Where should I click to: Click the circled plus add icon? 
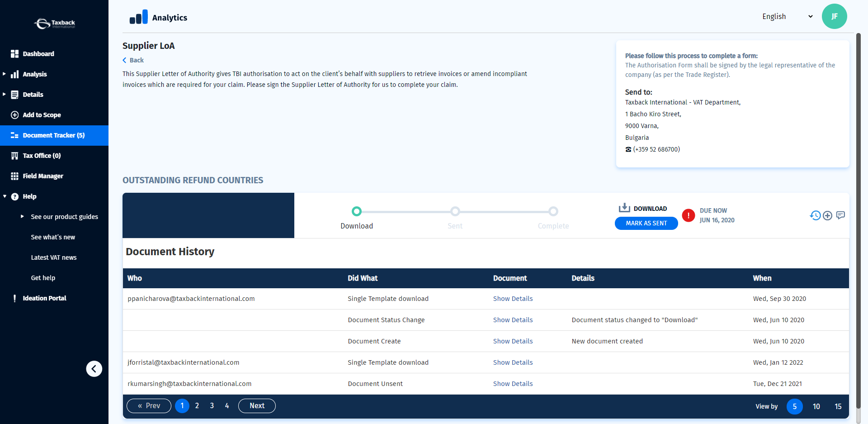tap(827, 216)
